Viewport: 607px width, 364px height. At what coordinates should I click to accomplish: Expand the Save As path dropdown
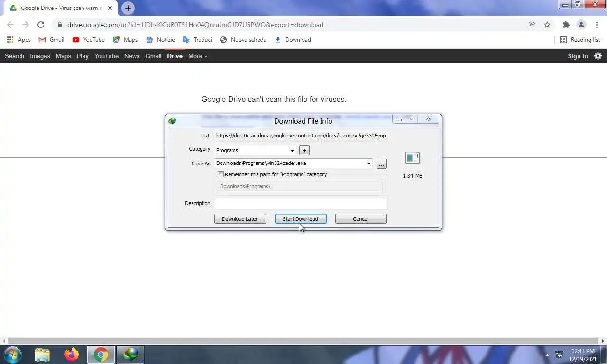pos(368,163)
